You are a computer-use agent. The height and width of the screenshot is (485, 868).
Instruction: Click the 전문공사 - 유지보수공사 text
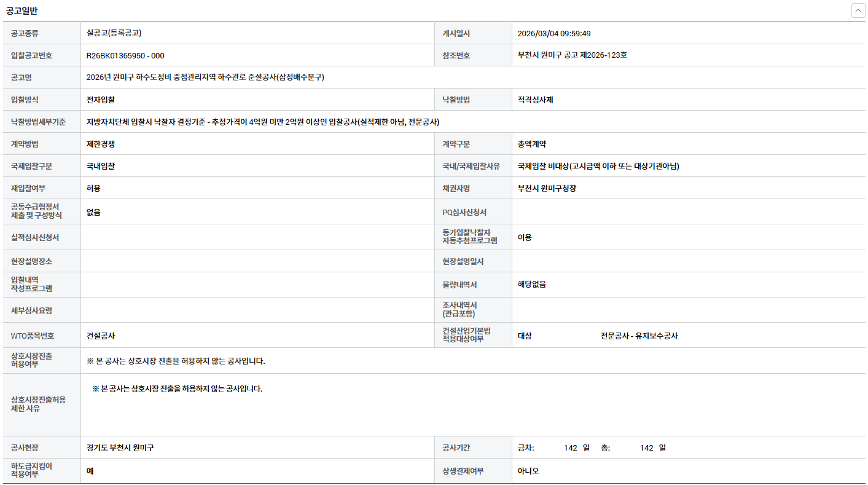tap(639, 336)
